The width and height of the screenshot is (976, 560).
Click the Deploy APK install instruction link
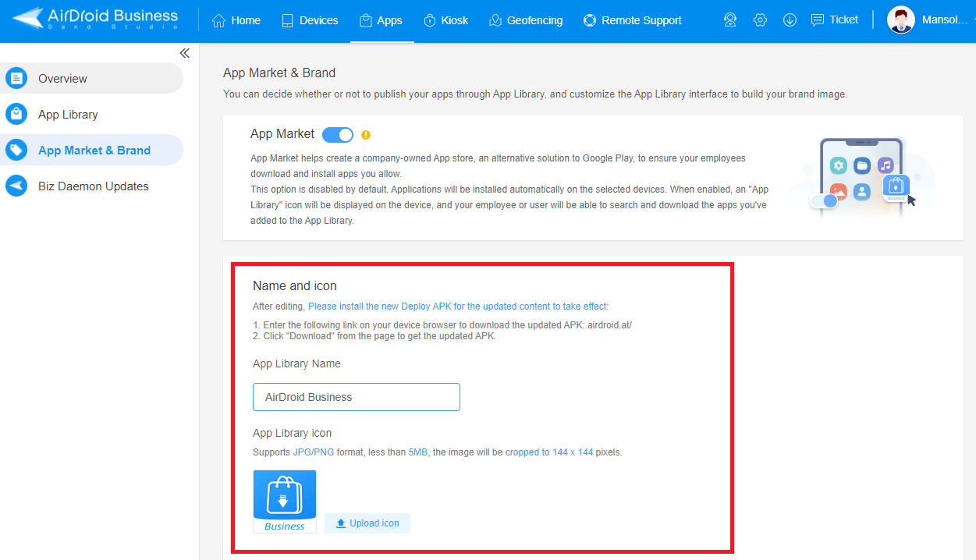(458, 307)
